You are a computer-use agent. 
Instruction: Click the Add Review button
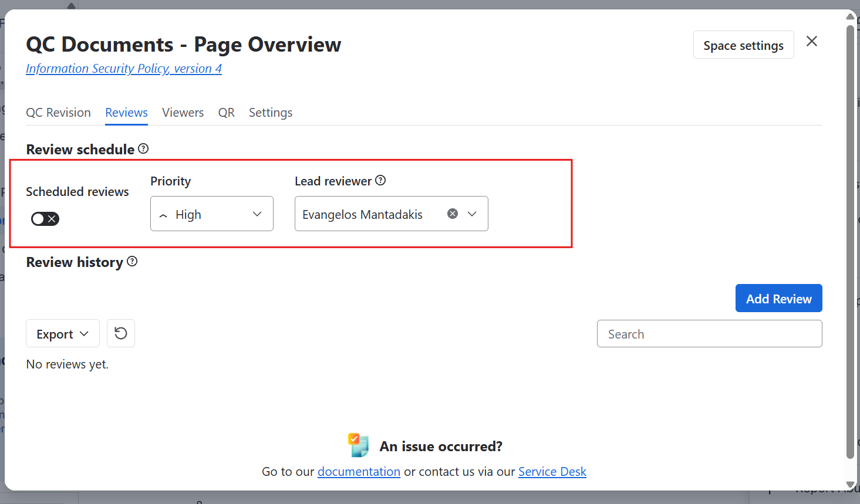tap(779, 298)
